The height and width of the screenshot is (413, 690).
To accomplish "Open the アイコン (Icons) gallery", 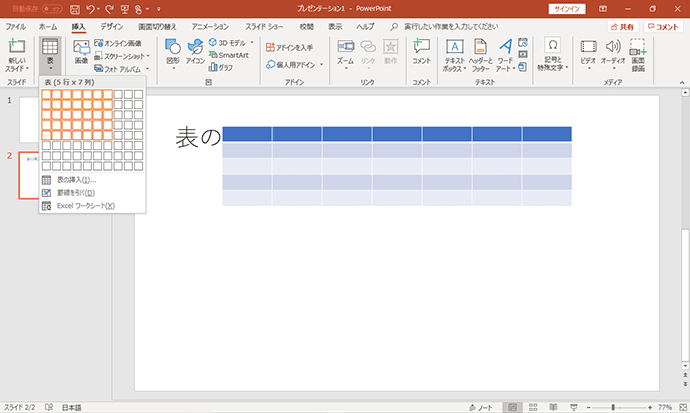I will (x=195, y=52).
